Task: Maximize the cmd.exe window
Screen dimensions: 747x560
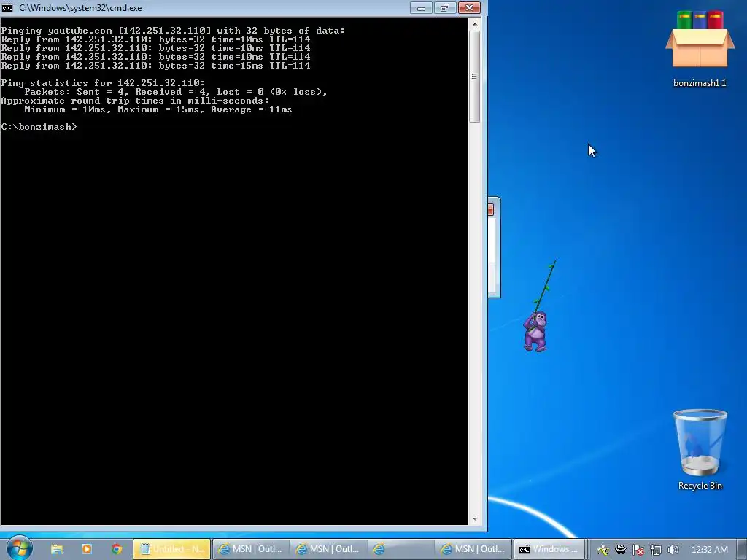Action: click(445, 7)
